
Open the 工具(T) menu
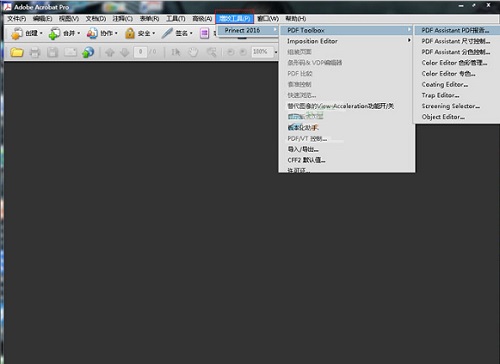pos(176,19)
